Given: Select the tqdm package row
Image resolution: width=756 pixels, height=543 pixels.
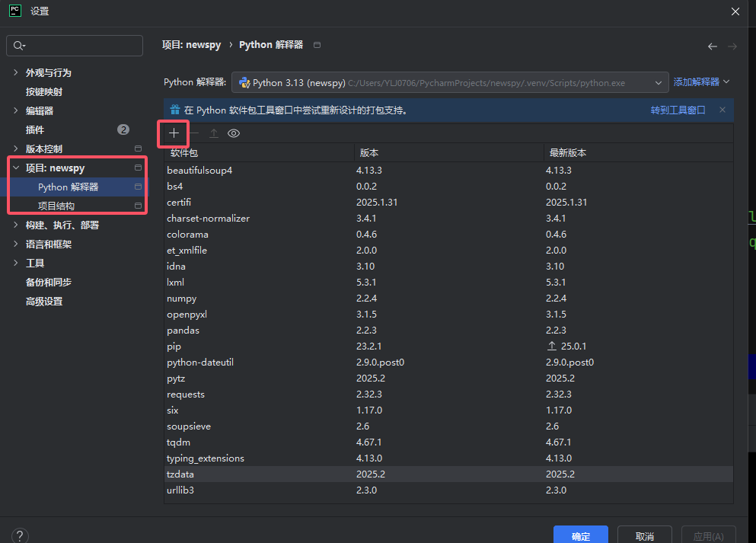Looking at the screenshot, I should [449, 442].
